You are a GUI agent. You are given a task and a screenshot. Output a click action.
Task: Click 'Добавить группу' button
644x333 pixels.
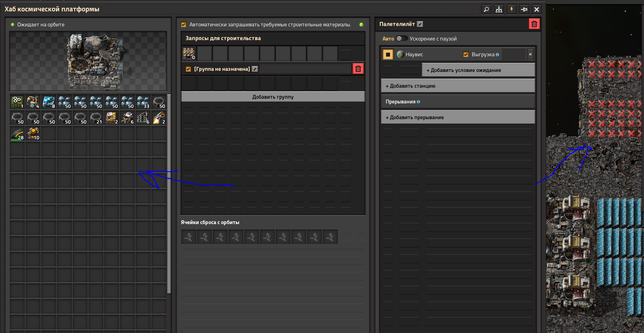(x=273, y=97)
